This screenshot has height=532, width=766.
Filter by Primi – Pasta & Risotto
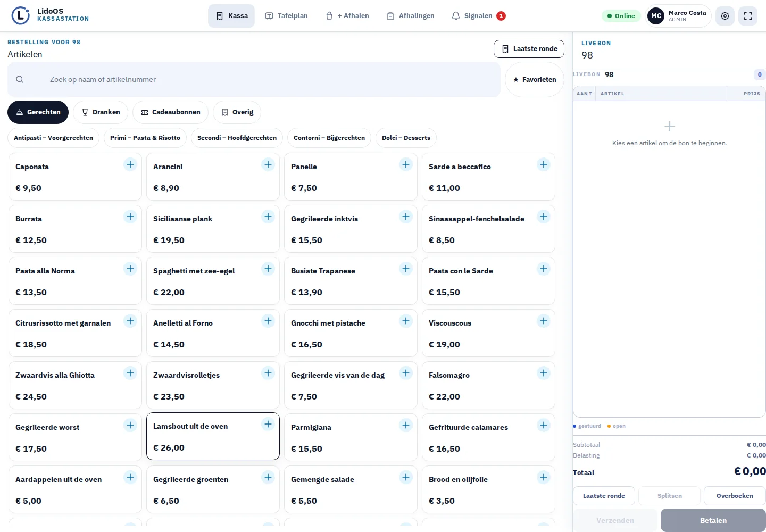[x=145, y=138]
